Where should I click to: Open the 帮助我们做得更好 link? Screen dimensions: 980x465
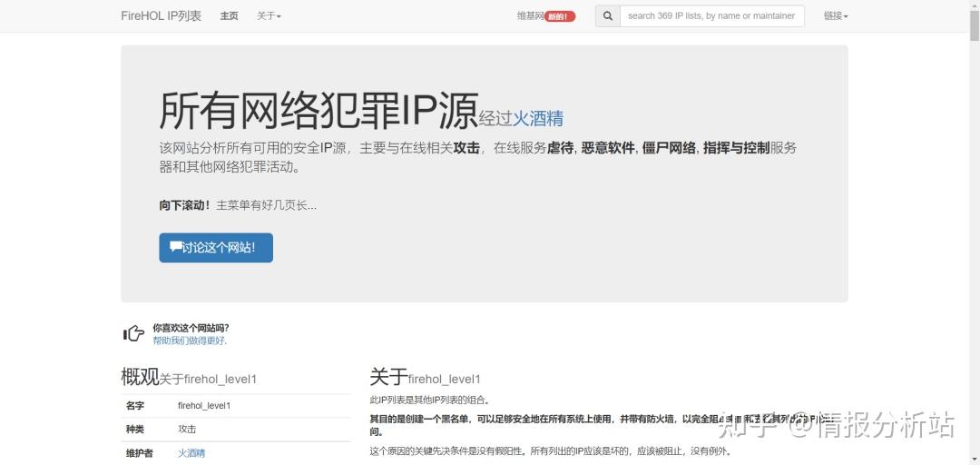click(190, 341)
